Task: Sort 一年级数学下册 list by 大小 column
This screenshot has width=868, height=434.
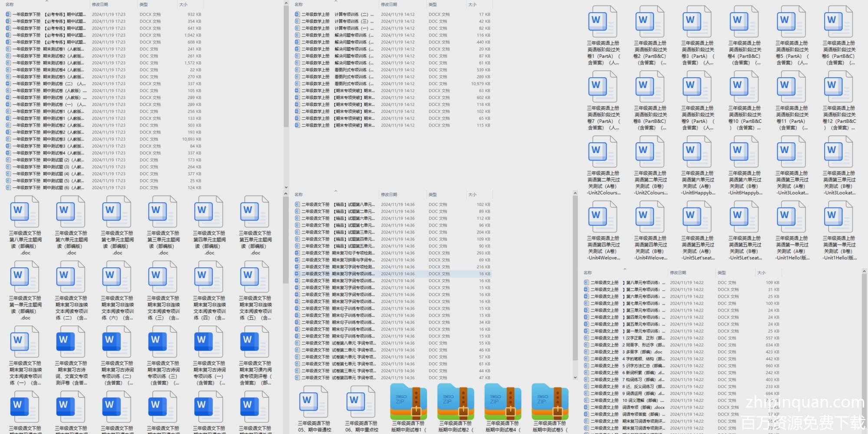Action: tap(184, 4)
